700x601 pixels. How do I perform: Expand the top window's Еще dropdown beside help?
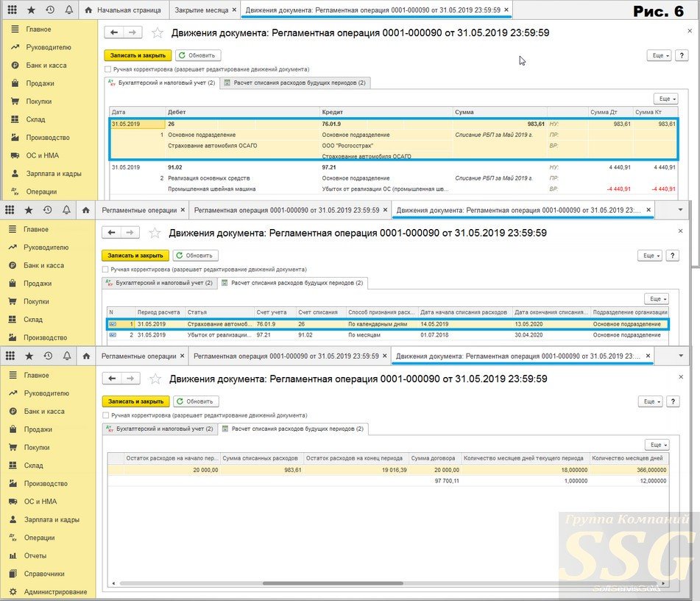(x=659, y=55)
